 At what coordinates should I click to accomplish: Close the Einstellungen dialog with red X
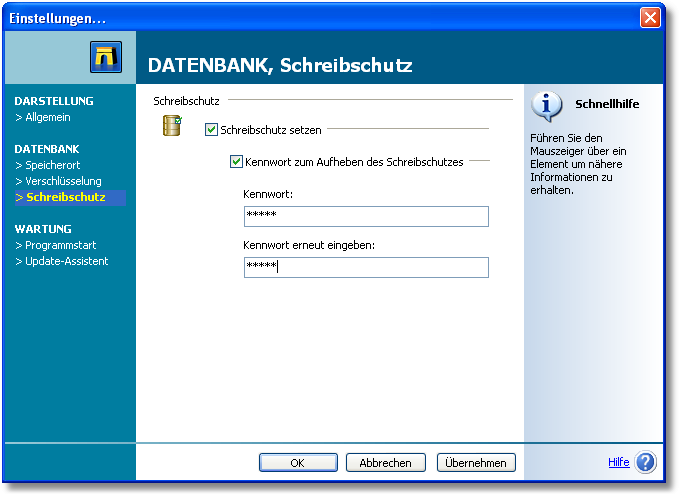tap(650, 18)
